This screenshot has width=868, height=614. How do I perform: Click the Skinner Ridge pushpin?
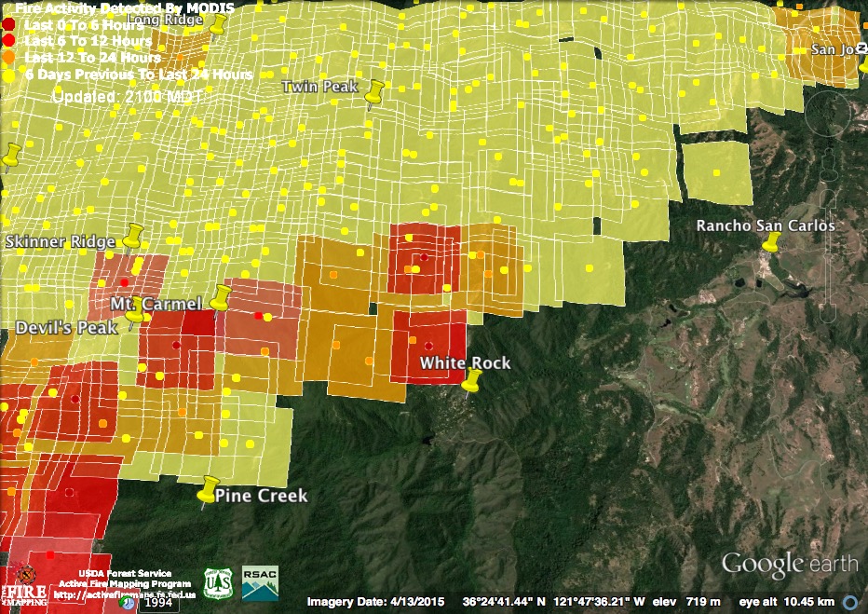click(x=134, y=235)
